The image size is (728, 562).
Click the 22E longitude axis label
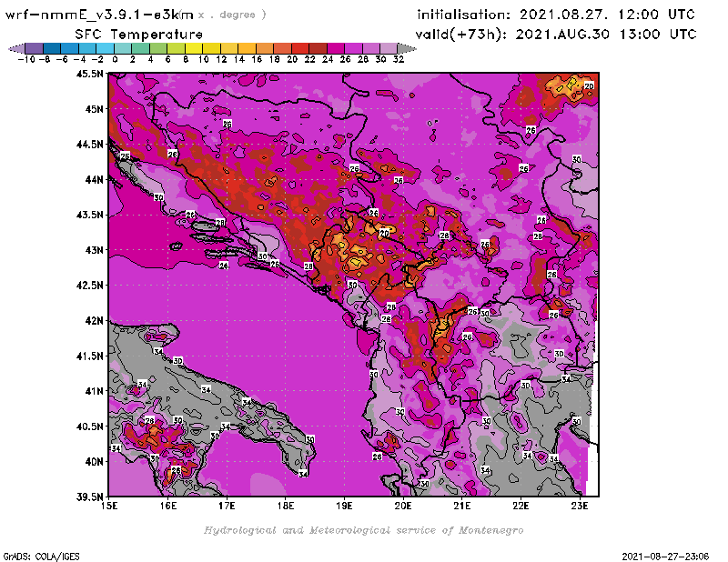521,506
